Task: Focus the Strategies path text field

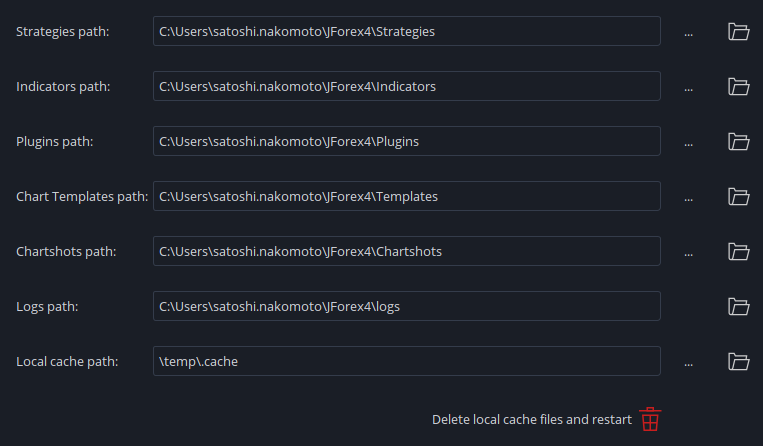Action: coord(406,32)
